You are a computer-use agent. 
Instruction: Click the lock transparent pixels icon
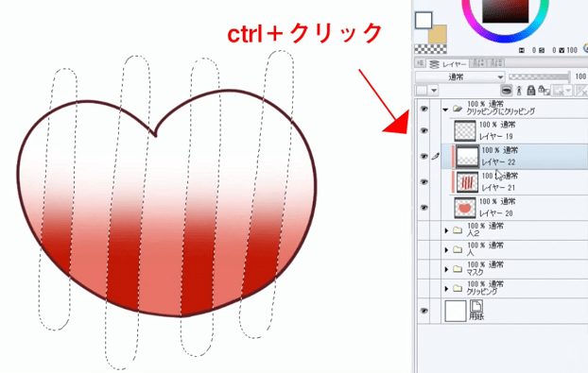coord(544,91)
